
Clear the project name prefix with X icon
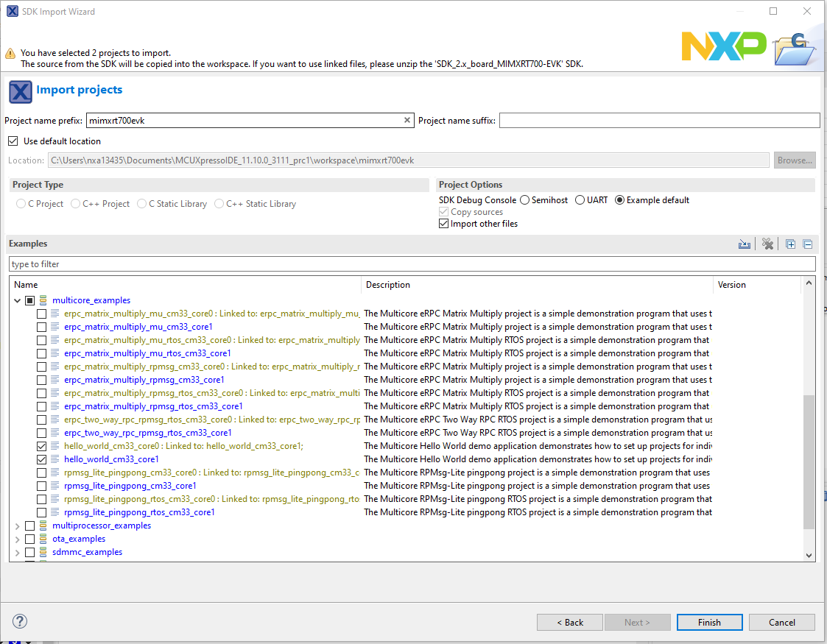click(407, 121)
